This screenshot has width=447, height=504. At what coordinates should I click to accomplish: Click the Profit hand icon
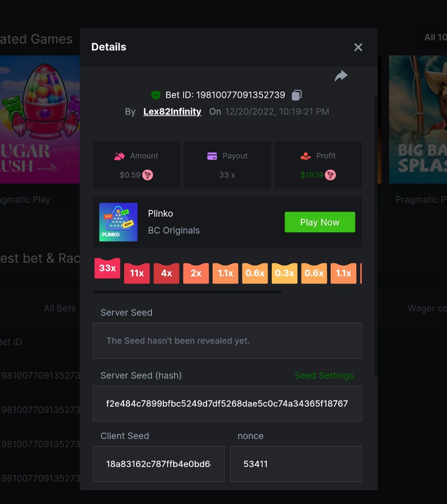(305, 156)
